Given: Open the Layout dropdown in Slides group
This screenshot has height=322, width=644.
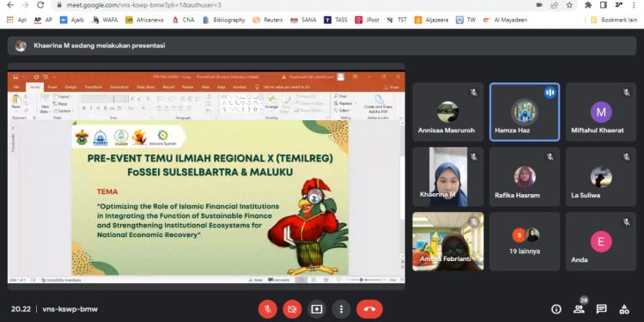Looking at the screenshot, I should (64, 96).
